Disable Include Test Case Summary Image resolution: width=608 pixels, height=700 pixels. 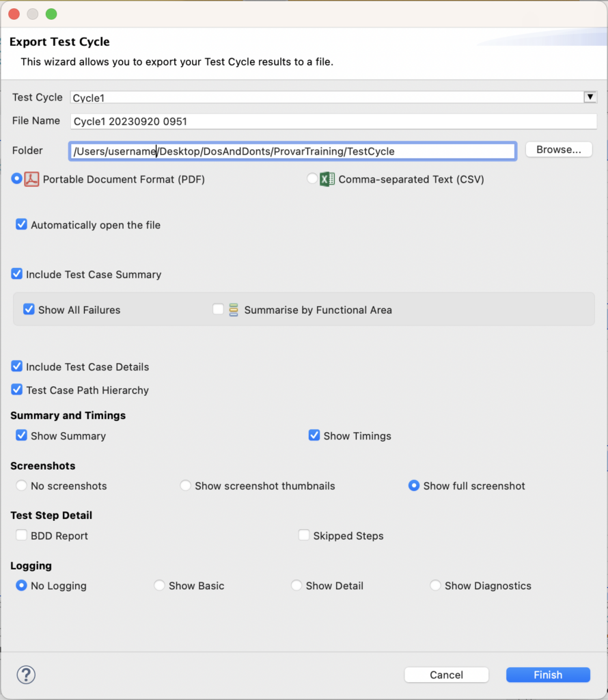(x=16, y=273)
